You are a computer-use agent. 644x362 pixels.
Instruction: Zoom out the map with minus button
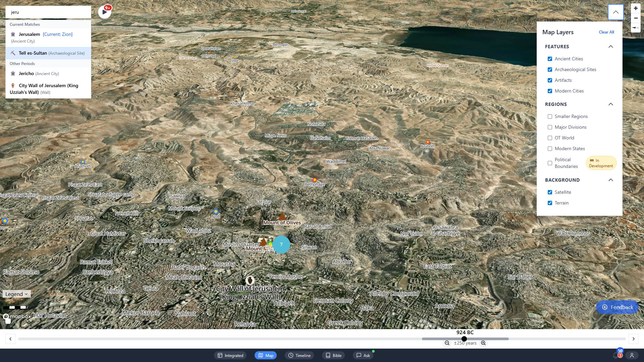click(635, 18)
